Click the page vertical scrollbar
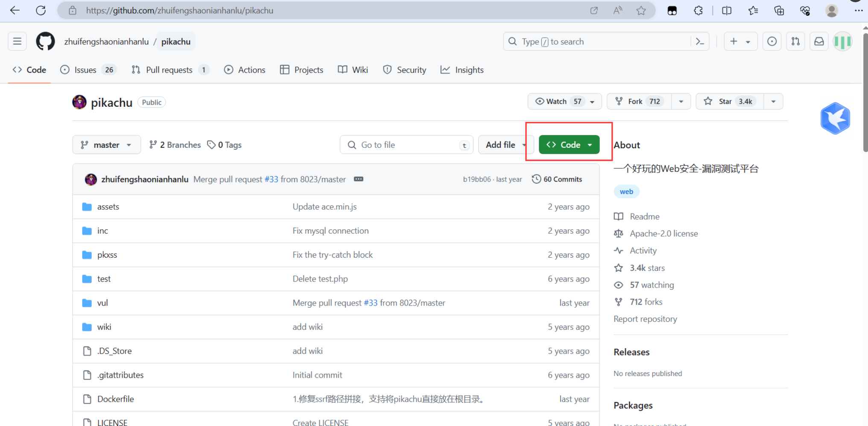The image size is (868, 426). (x=865, y=92)
